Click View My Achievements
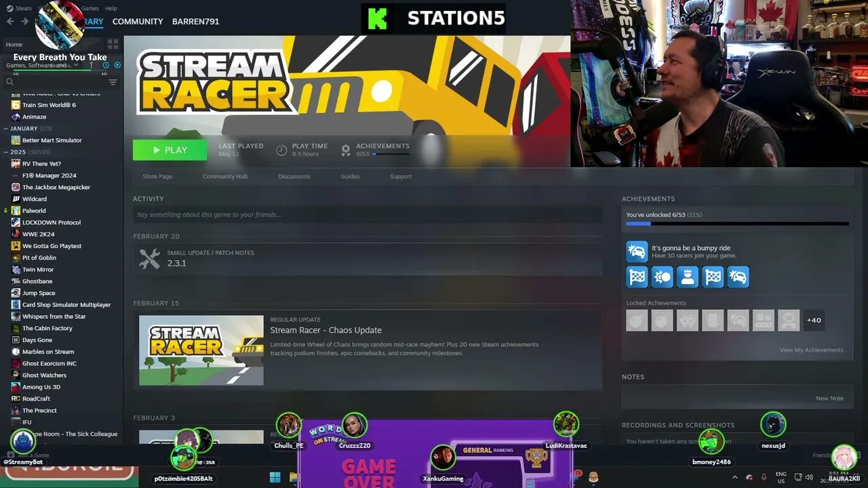Image resolution: width=868 pixels, height=488 pixels. (812, 350)
